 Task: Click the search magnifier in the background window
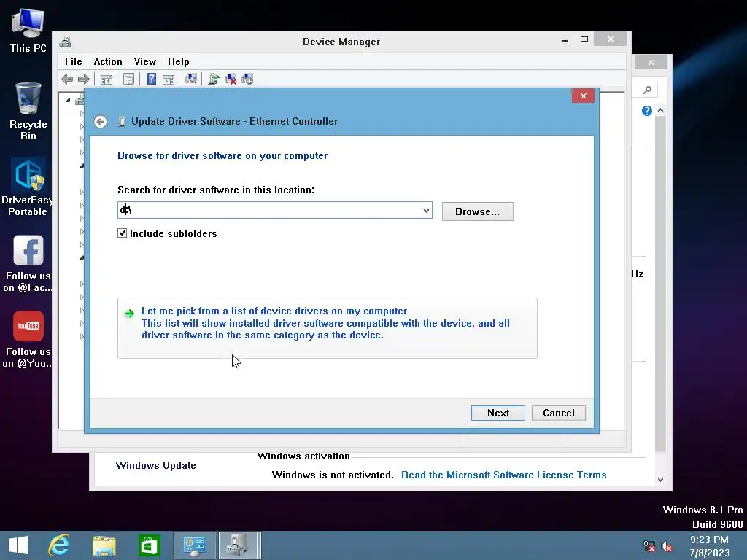coord(647,90)
